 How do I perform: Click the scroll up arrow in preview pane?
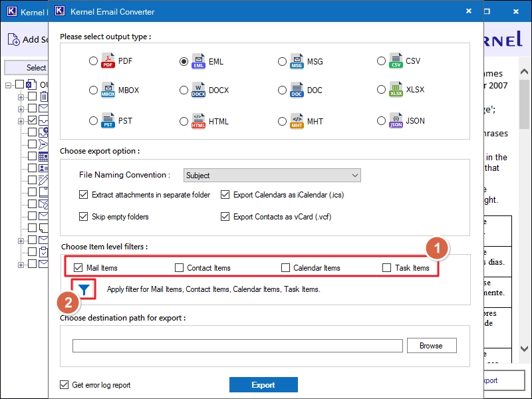click(x=524, y=72)
